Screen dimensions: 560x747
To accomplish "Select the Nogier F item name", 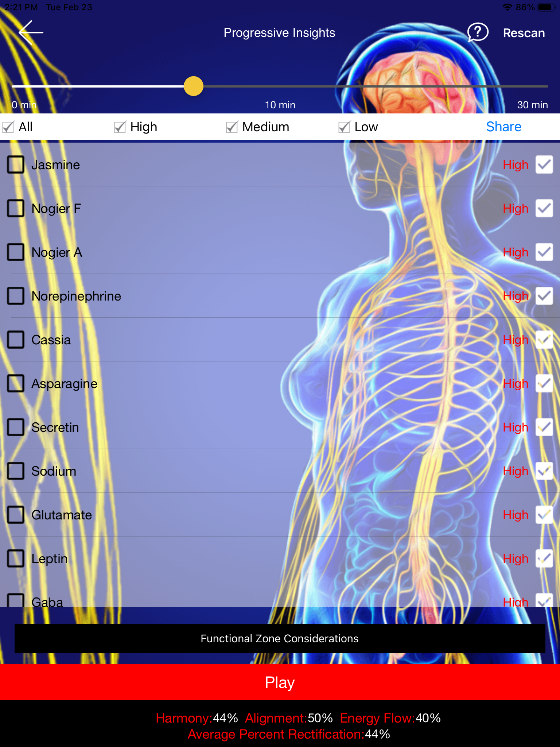I will coord(56,209).
